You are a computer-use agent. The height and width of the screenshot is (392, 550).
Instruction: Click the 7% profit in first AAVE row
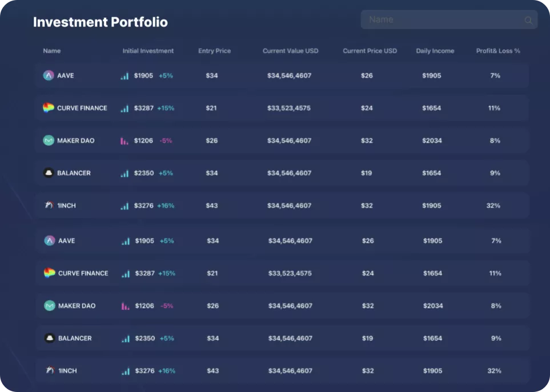[x=495, y=75]
